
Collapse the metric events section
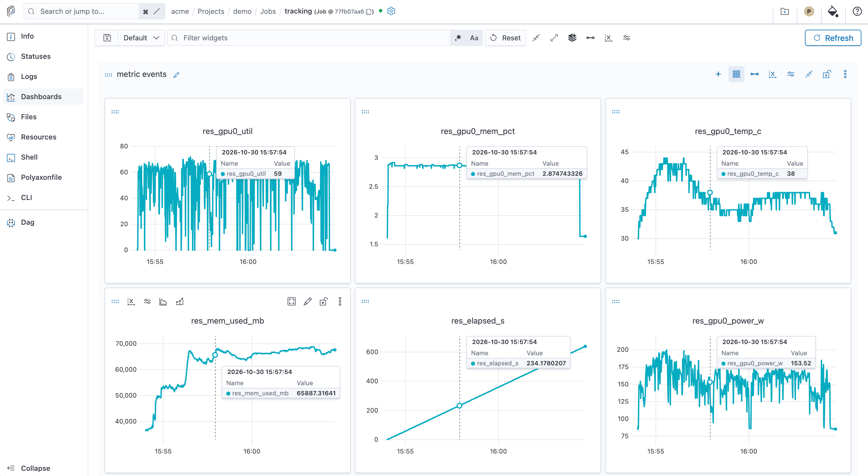pyautogui.click(x=809, y=74)
